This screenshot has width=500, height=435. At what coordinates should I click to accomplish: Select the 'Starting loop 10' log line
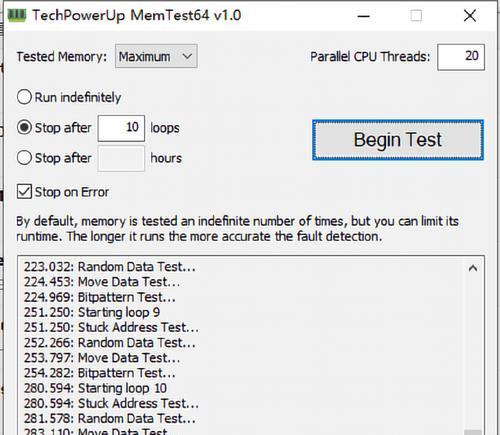(x=95, y=388)
